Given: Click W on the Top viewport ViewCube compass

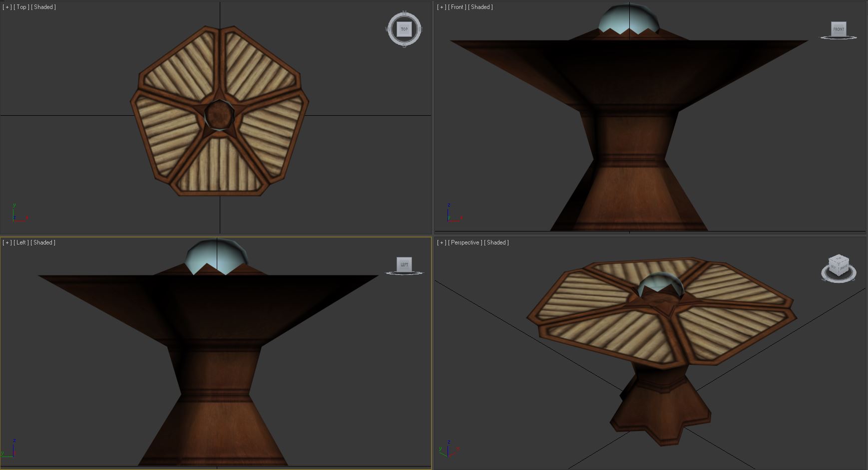Looking at the screenshot, I should (388, 29).
